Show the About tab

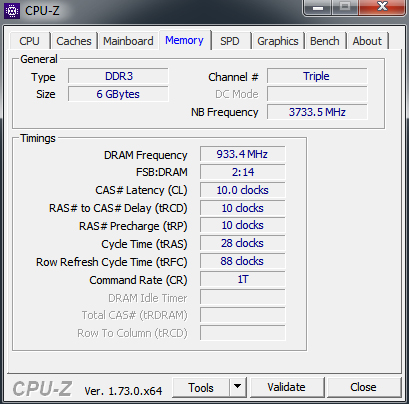tap(367, 41)
